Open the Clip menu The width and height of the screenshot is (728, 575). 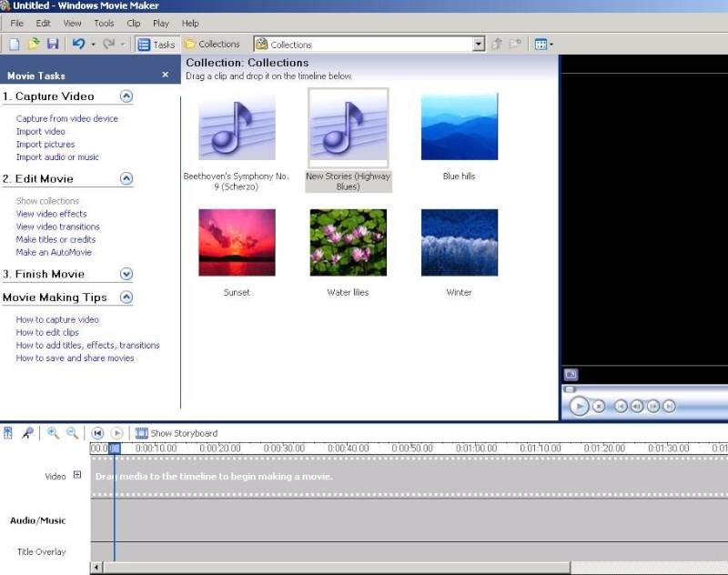tap(134, 24)
